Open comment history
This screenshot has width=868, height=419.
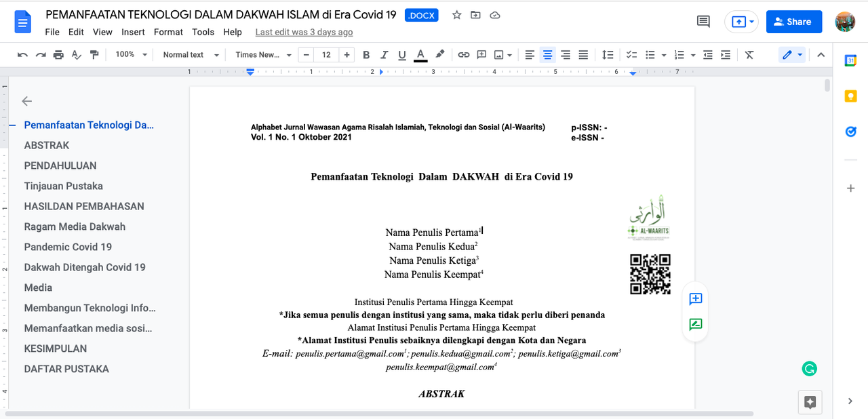[x=704, y=22]
